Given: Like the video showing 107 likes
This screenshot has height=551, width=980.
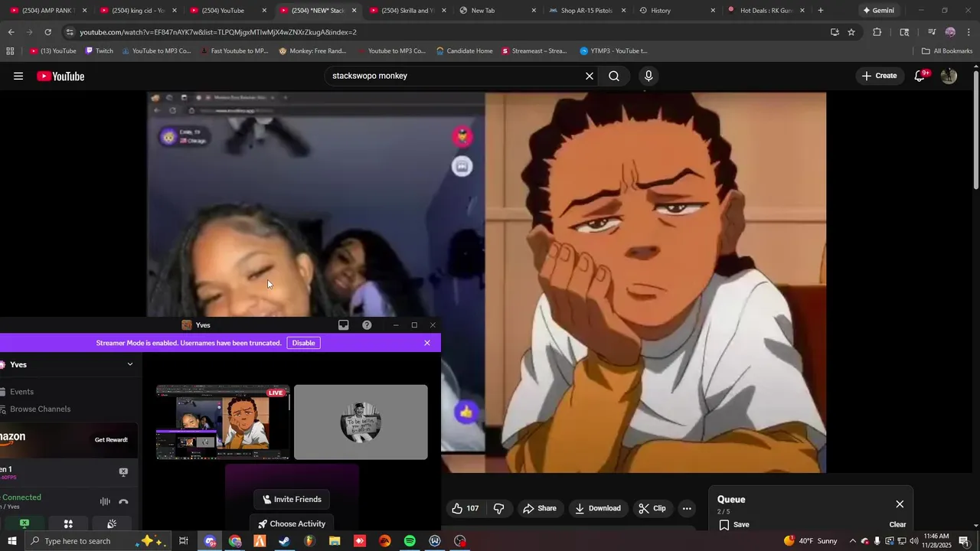Looking at the screenshot, I should pos(465,508).
